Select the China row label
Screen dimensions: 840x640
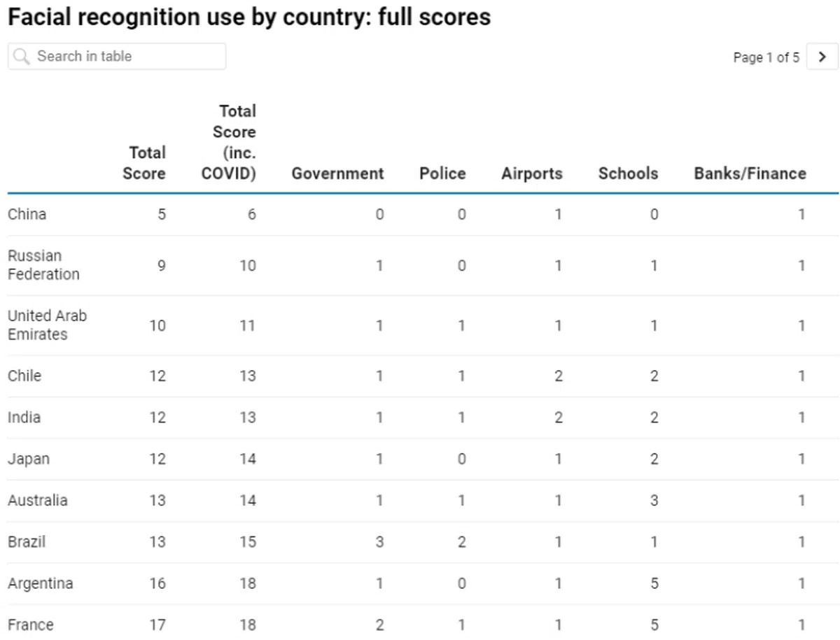pyautogui.click(x=27, y=214)
